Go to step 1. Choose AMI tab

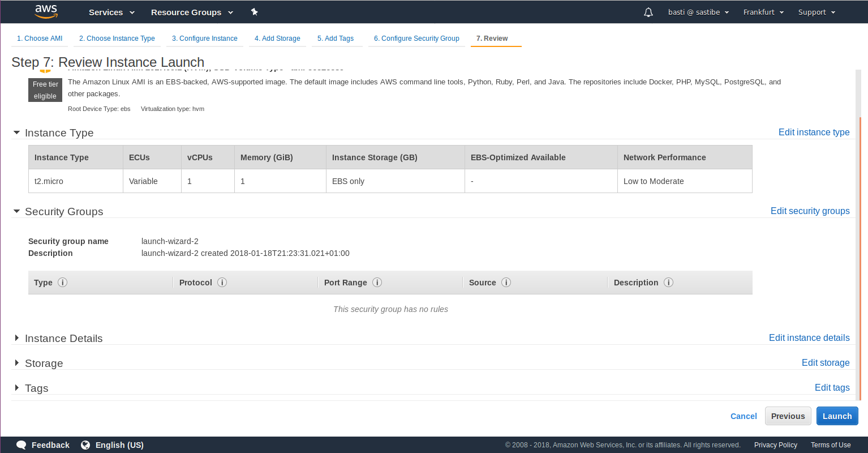click(40, 39)
